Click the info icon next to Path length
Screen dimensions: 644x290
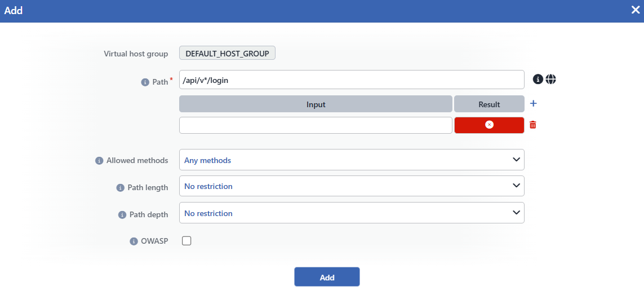tap(121, 188)
